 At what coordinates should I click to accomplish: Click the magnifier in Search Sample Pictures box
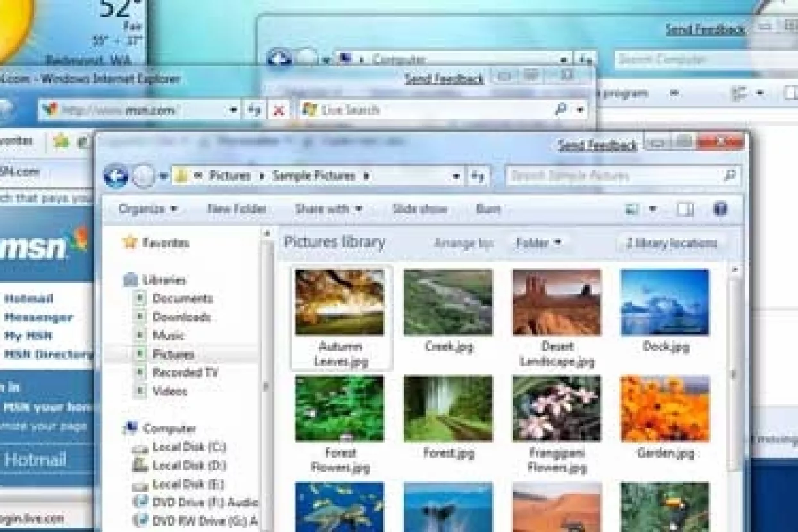tap(729, 176)
